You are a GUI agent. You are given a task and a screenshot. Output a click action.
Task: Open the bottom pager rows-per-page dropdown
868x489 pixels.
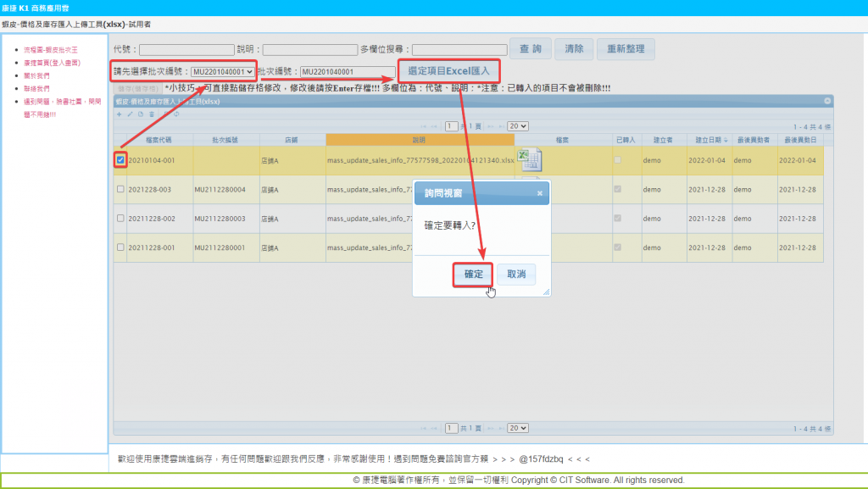pyautogui.click(x=517, y=428)
